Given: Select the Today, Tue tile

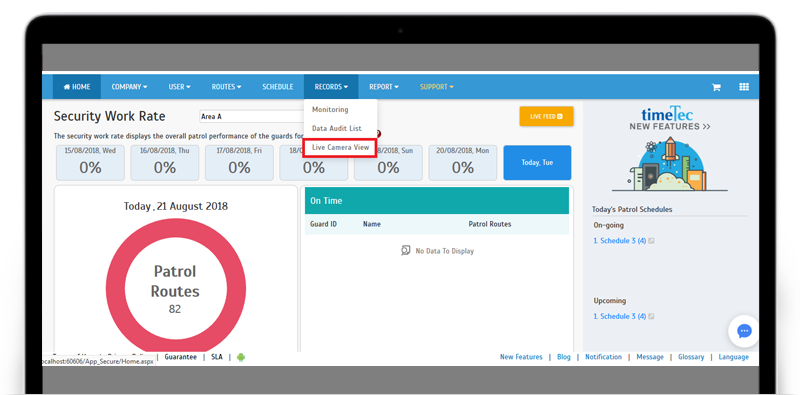Looking at the screenshot, I should coord(537,163).
